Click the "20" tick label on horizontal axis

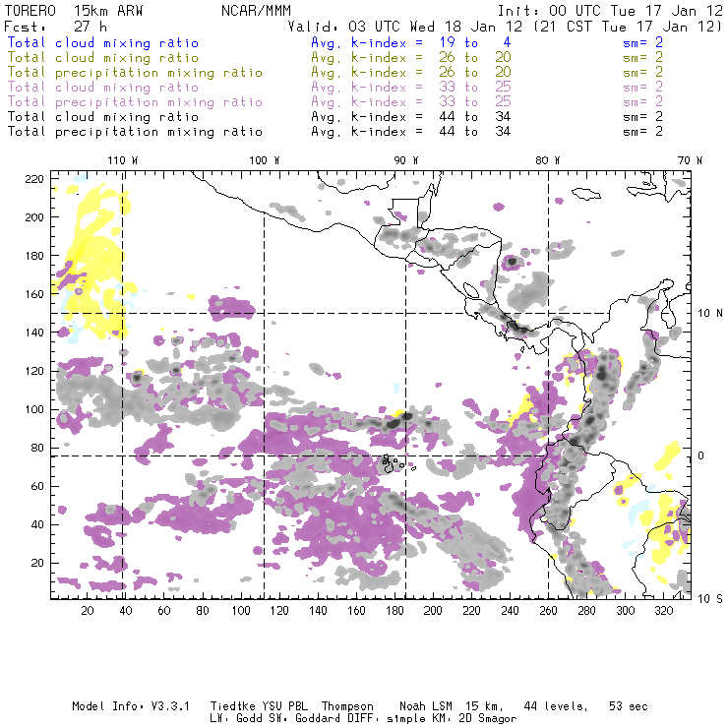click(88, 611)
